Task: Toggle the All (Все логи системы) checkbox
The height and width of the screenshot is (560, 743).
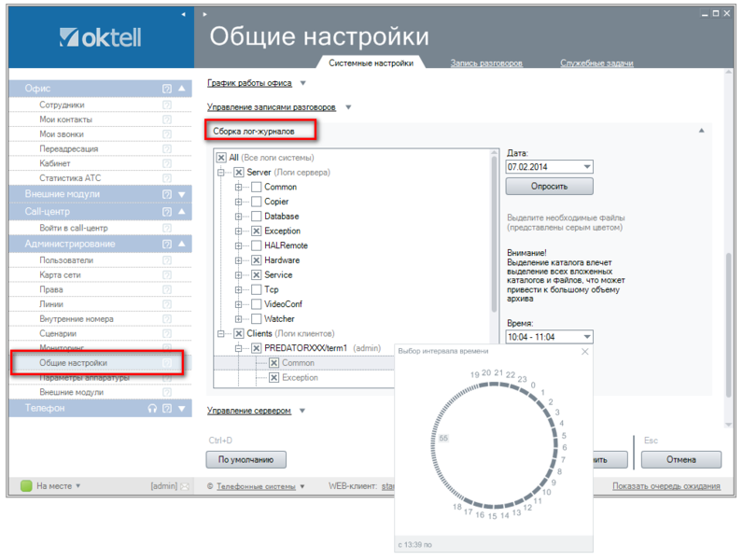Action: pos(221,158)
